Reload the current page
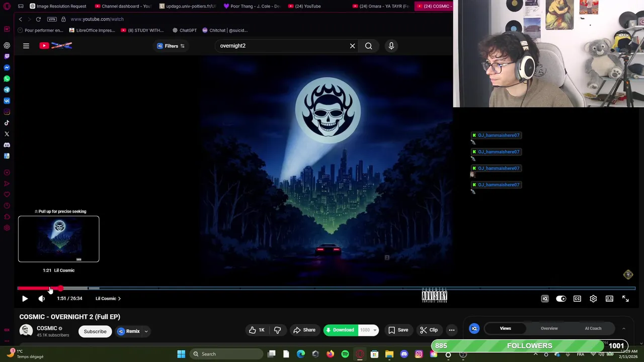The height and width of the screenshot is (362, 644). click(38, 19)
